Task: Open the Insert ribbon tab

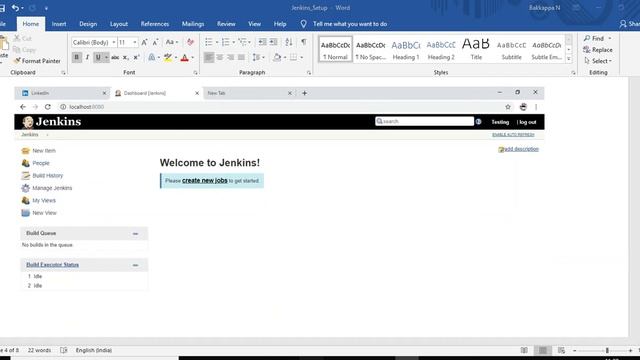Action: [x=59, y=24]
